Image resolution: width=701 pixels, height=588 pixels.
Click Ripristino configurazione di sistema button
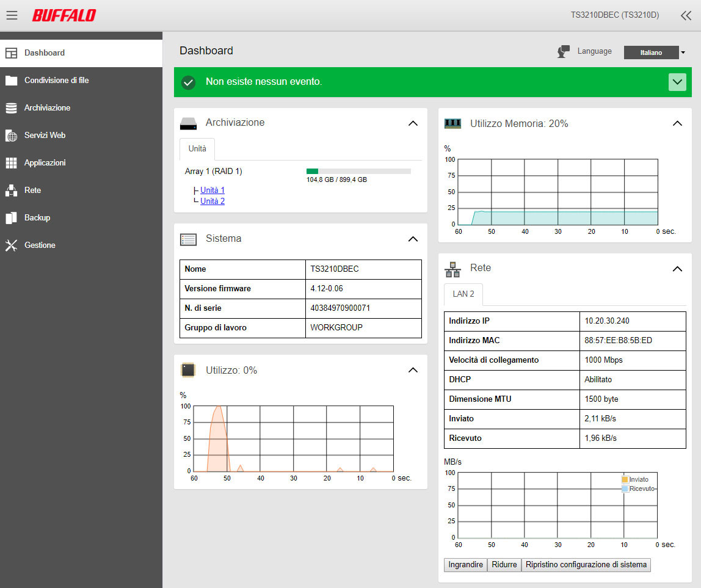tap(586, 565)
